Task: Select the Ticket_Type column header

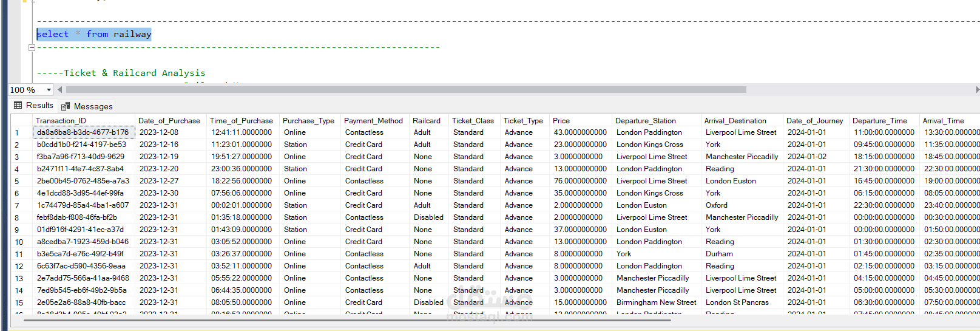Action: pos(524,121)
